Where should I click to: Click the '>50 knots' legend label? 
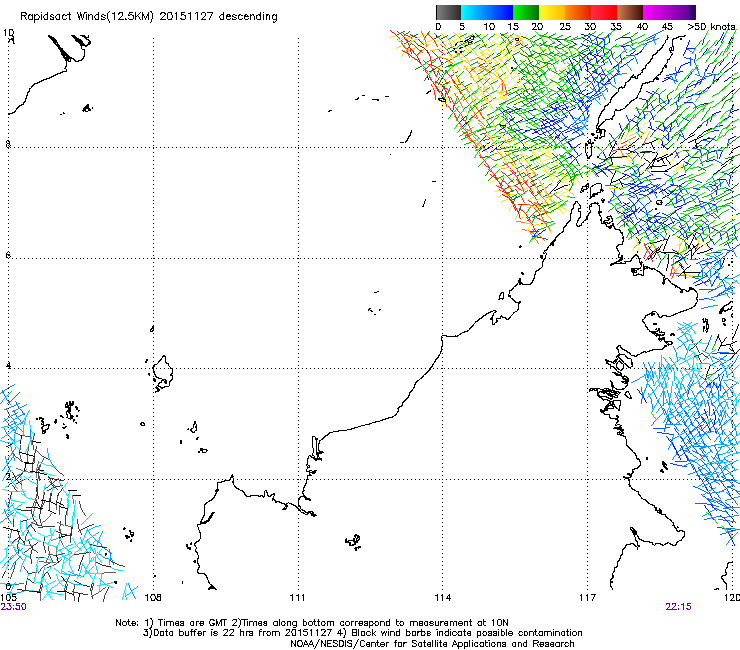click(x=711, y=27)
